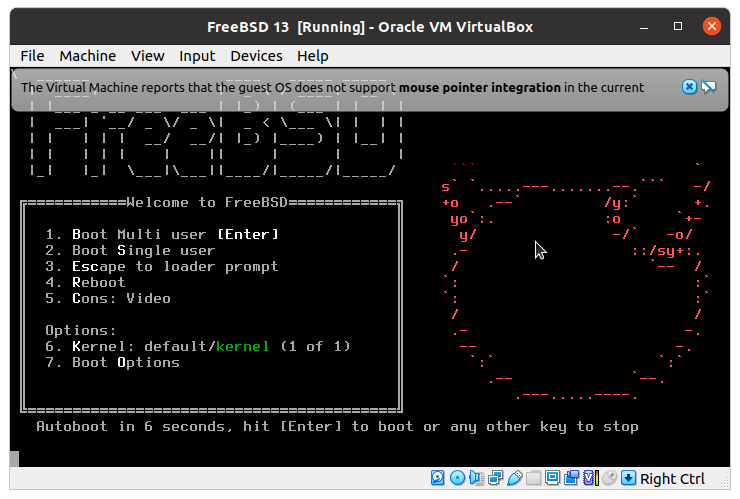The image size is (740, 499).
Task: Maximize the VirtualBox window
Action: [678, 26]
